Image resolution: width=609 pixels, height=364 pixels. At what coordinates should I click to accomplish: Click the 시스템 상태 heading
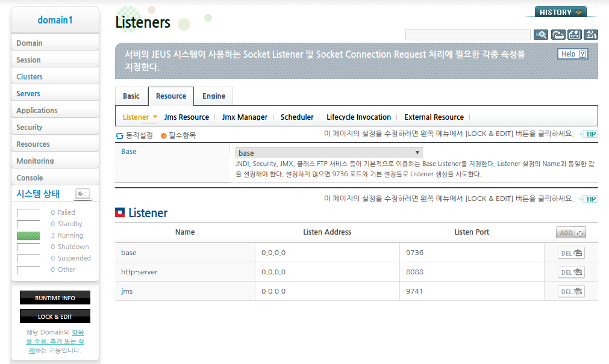(x=38, y=194)
